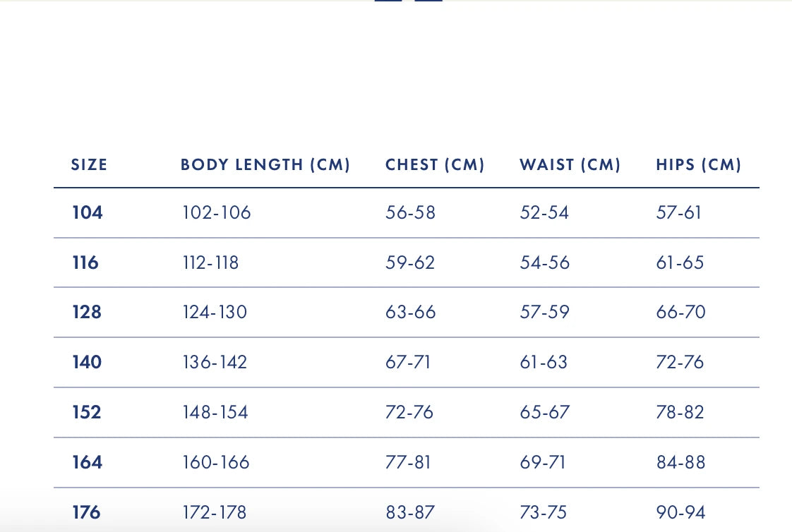Click the WAIST (CM) column header

click(x=570, y=165)
